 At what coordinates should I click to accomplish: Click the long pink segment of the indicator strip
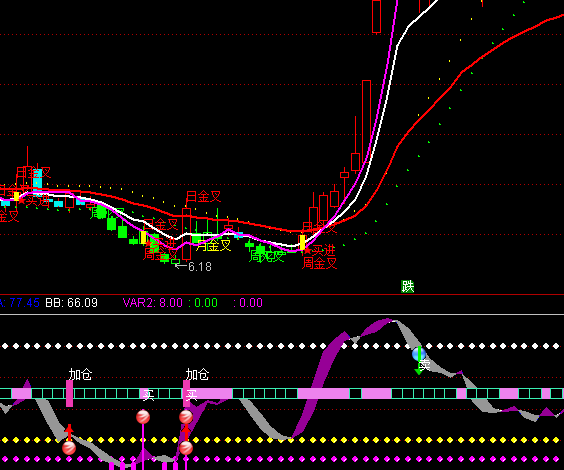coord(323,393)
